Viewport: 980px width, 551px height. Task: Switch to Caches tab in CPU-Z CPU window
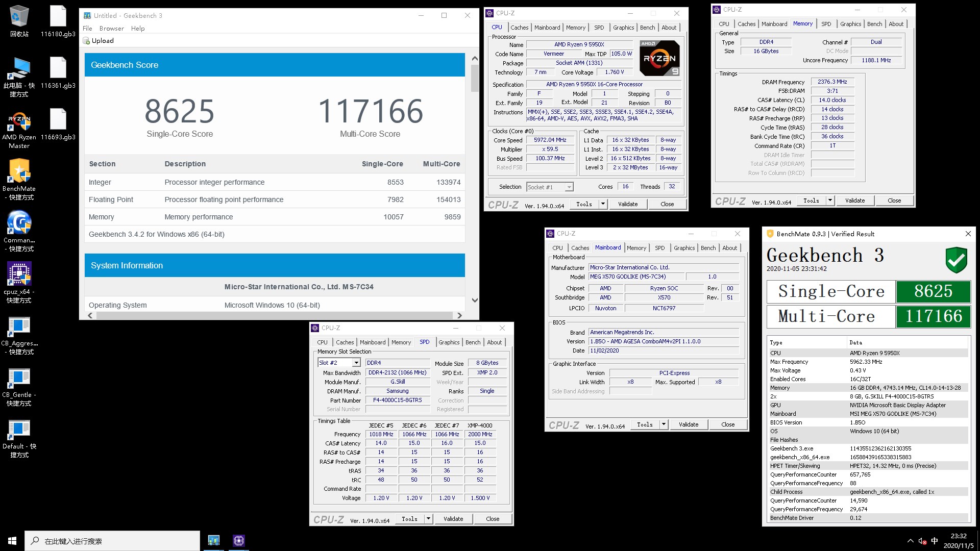pyautogui.click(x=519, y=28)
